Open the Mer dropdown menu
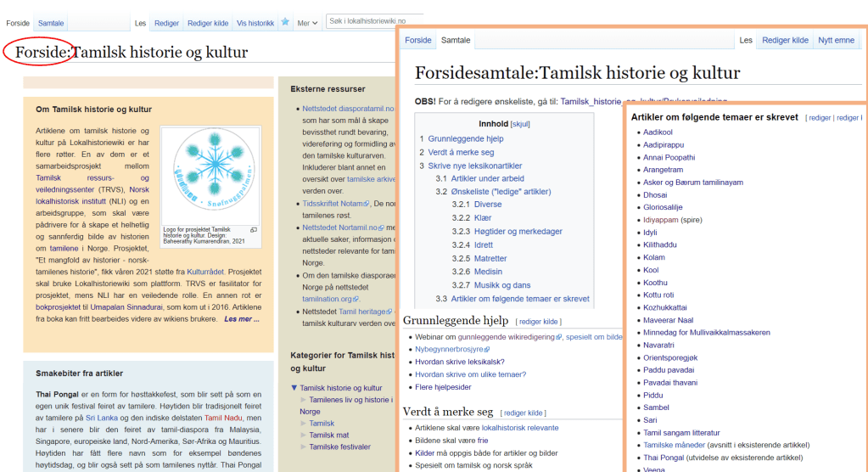The image size is (868, 472). (x=306, y=23)
